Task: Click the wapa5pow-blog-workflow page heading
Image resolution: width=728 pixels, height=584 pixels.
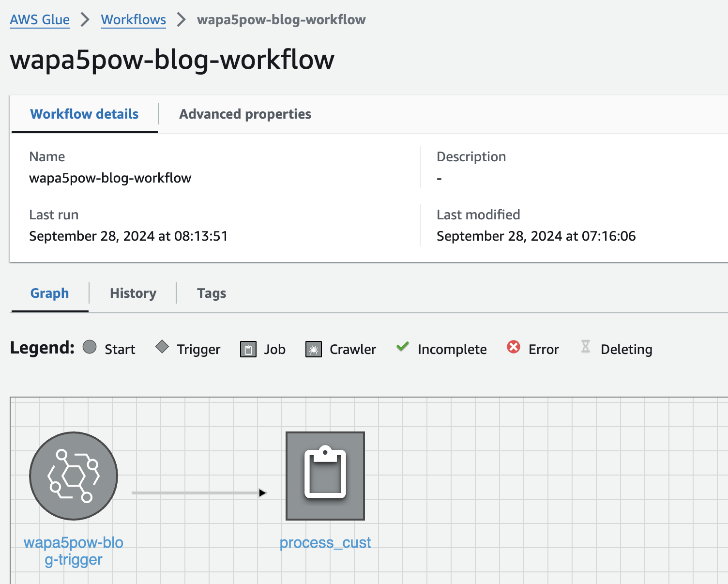Action: pyautogui.click(x=172, y=60)
